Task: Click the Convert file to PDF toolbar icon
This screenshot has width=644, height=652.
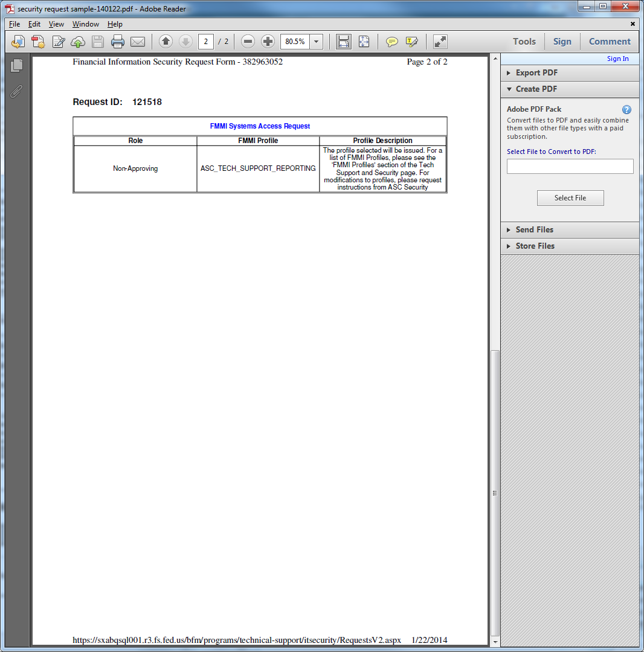Action: pos(38,42)
